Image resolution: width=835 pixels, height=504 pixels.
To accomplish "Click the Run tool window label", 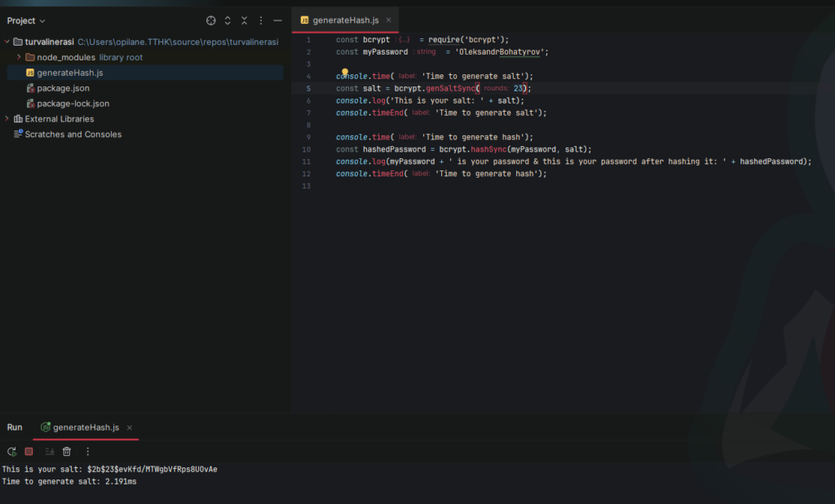I will click(x=15, y=427).
